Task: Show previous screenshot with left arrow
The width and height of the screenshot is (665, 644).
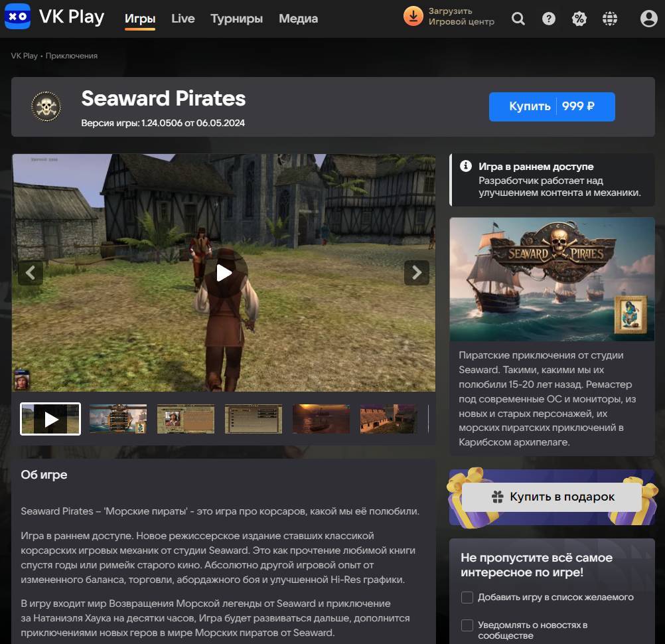Action: pyautogui.click(x=31, y=272)
